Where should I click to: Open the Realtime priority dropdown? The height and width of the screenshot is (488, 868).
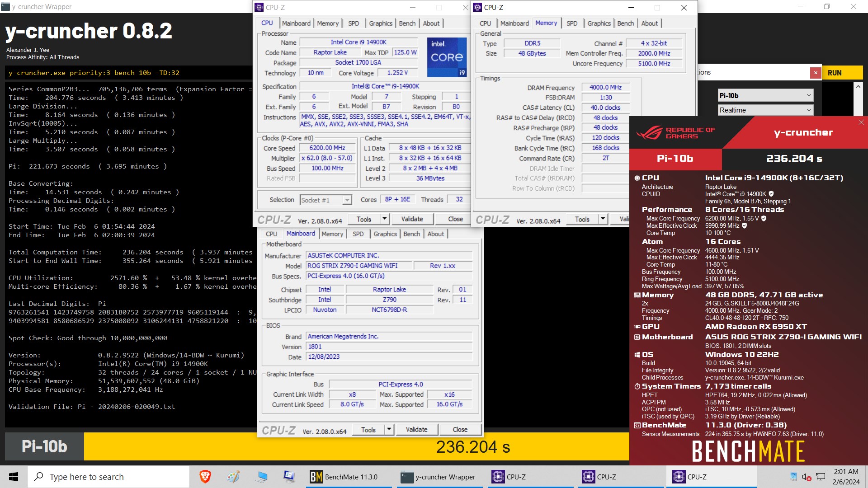tap(766, 110)
